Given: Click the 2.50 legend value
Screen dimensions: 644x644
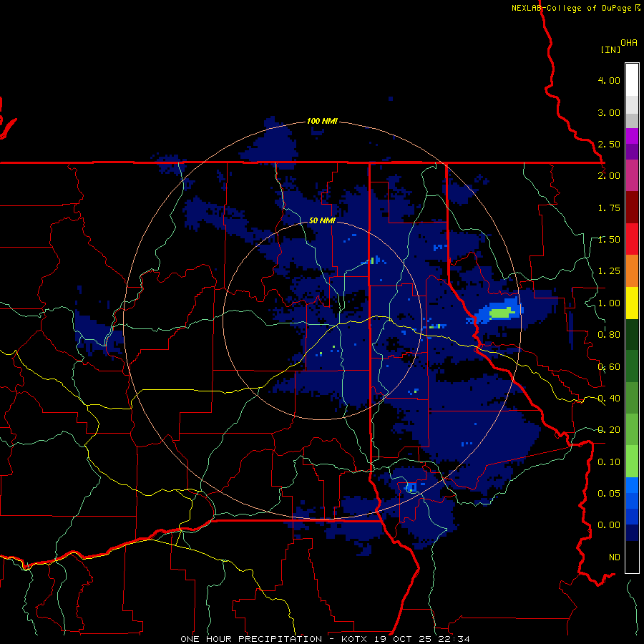Looking at the screenshot, I should pos(609,144).
